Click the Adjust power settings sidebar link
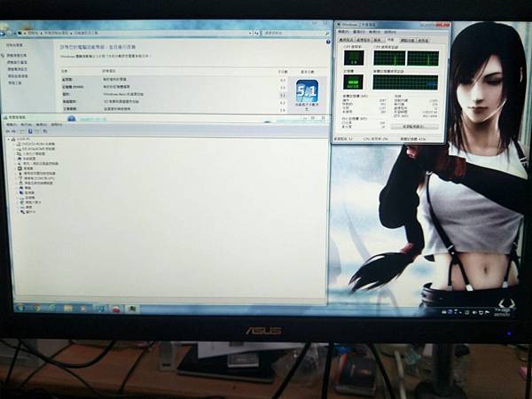Image resolution: width=532 pixels, height=399 pixels. tap(18, 69)
